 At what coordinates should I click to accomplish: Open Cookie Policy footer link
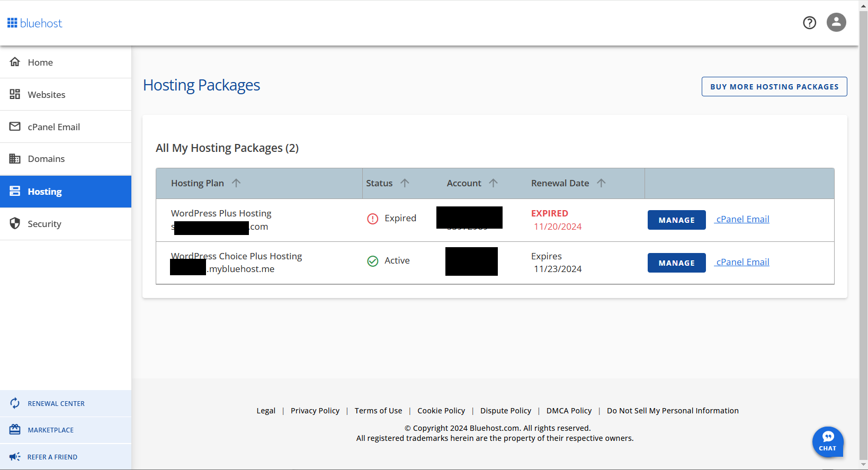click(x=441, y=411)
